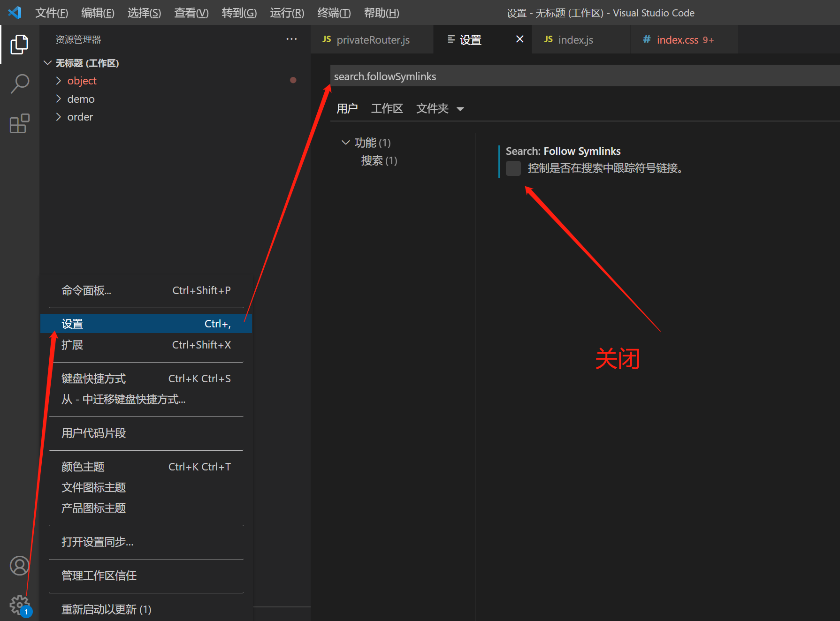Select the Search icon in activity bar

click(19, 83)
